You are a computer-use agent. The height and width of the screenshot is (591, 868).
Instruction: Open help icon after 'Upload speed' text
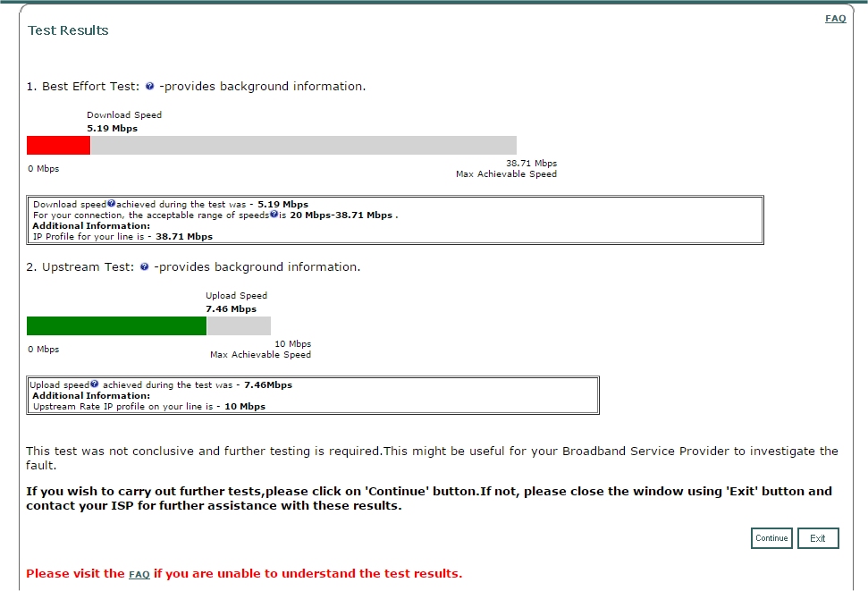(x=94, y=384)
